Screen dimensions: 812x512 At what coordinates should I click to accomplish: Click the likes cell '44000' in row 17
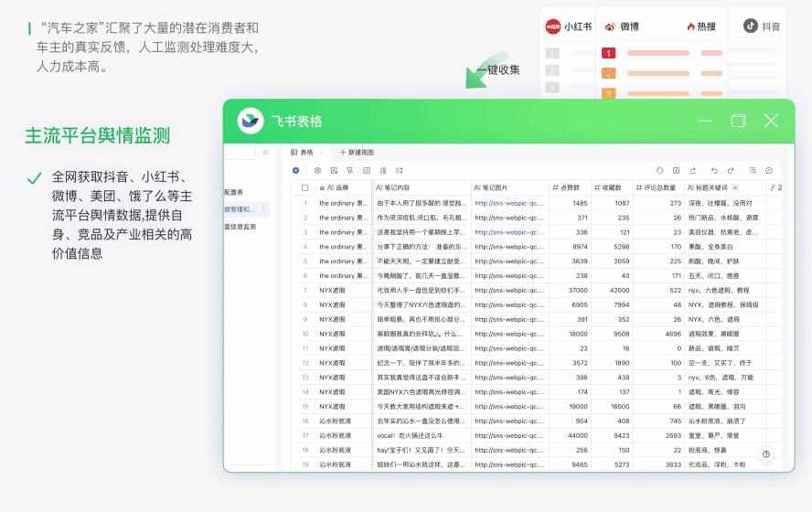tap(578, 436)
